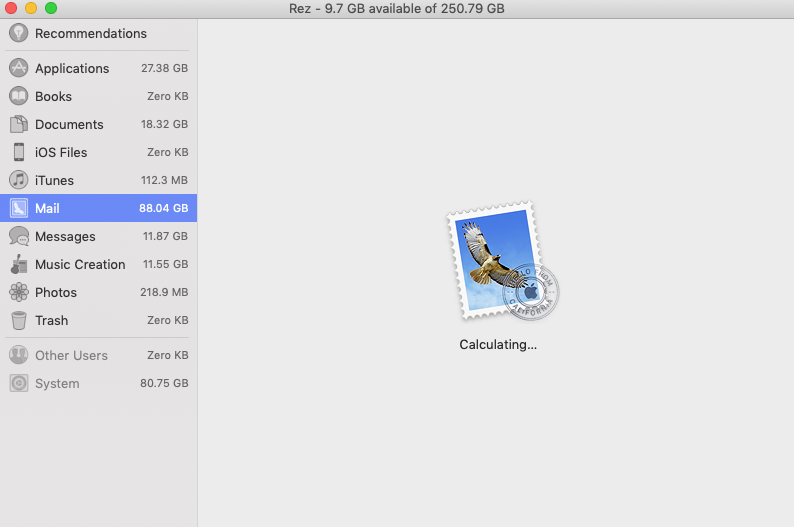Click the Documents pages icon
This screenshot has height=527, width=794.
19,124
